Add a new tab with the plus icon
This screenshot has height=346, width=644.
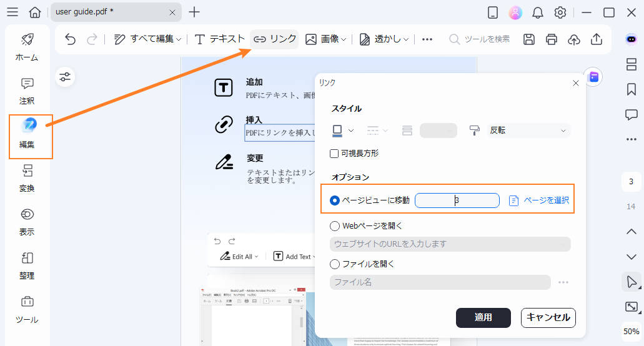coord(194,12)
